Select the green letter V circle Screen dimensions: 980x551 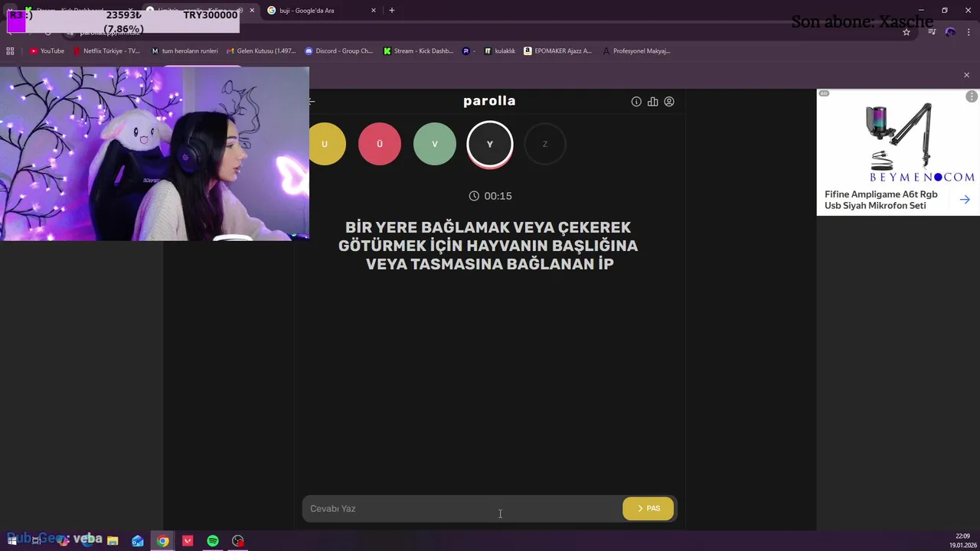point(435,144)
